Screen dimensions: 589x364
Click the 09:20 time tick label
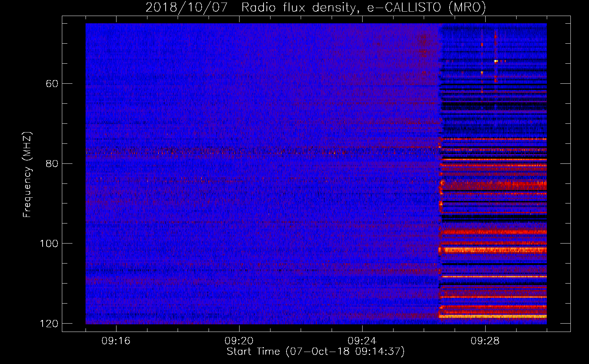click(239, 341)
